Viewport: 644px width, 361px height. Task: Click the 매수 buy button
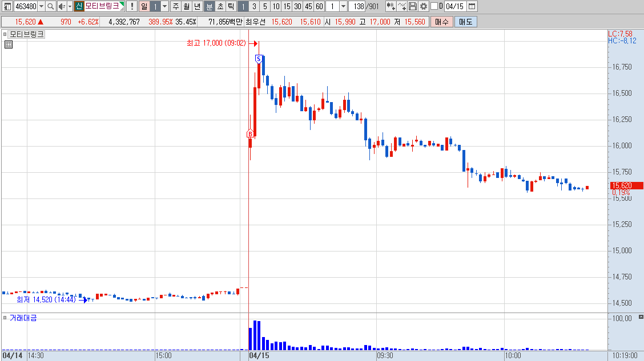point(442,22)
